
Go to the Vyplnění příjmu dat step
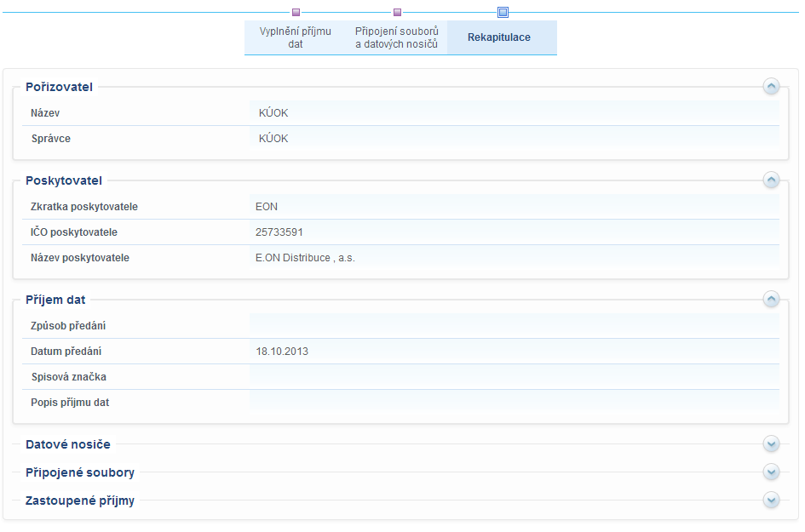295,37
